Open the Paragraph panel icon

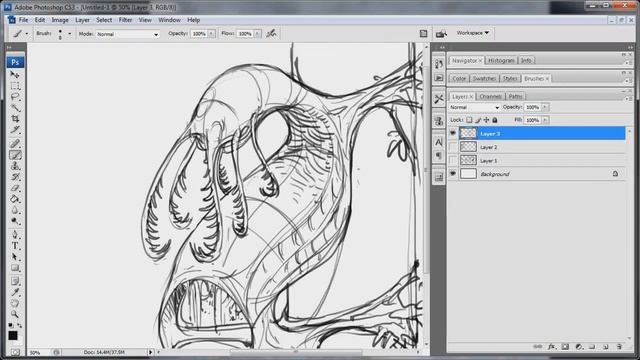click(x=439, y=156)
